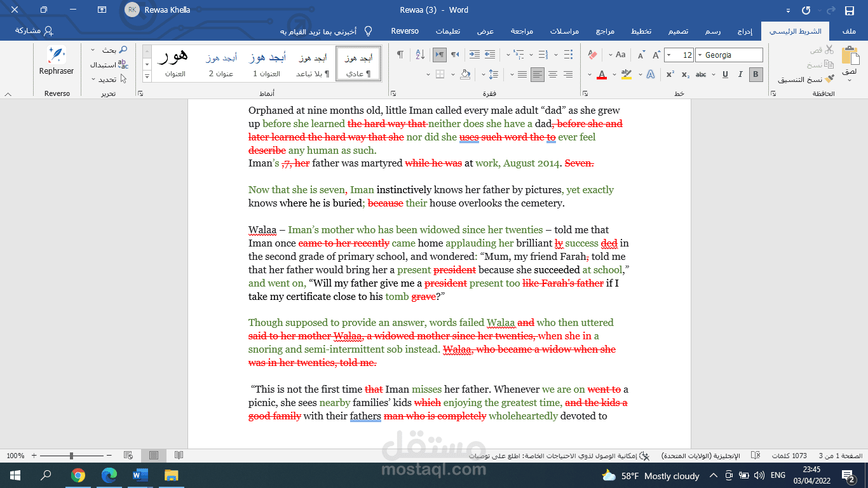Justify paragraph text
The image size is (868, 488).
pyautogui.click(x=522, y=74)
